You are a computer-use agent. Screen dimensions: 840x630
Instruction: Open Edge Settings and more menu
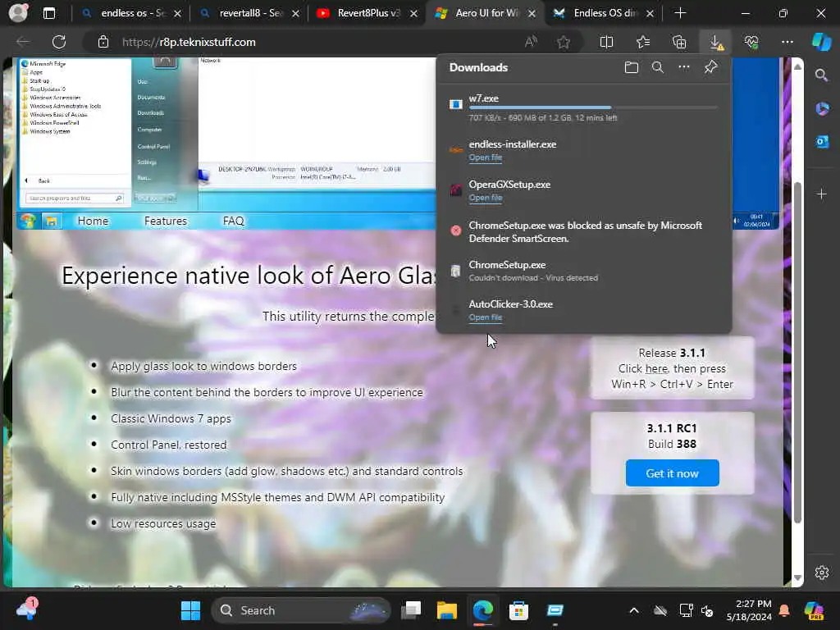coord(787,42)
